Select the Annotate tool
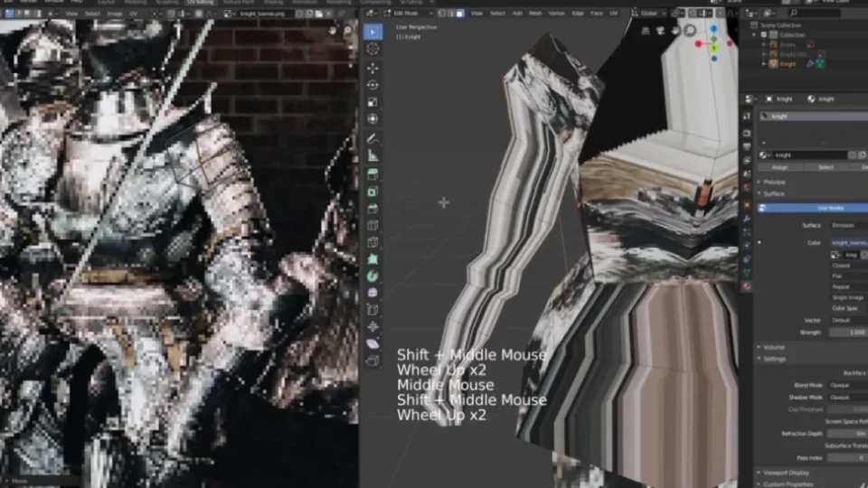Viewport: 868px width, 488px height. (x=373, y=138)
